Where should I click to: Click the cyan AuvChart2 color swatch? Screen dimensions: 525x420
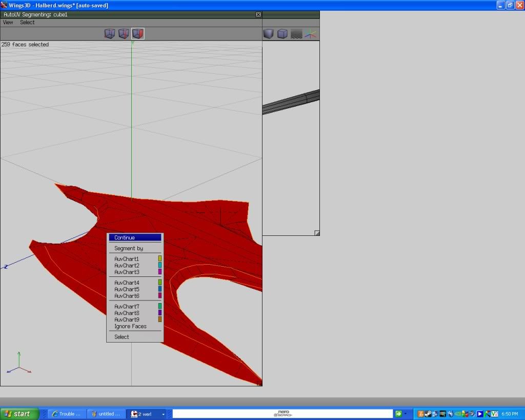click(x=160, y=266)
